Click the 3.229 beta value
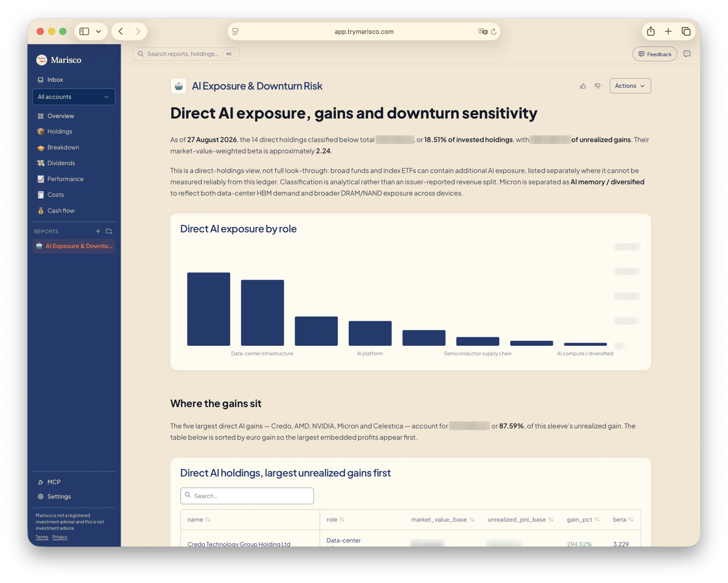728x583 pixels. (x=621, y=544)
